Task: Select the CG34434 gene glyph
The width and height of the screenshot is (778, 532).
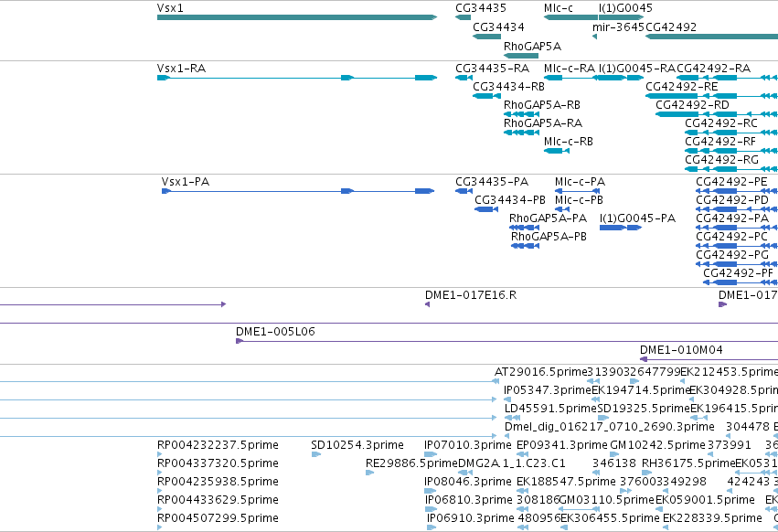Action: tap(486, 37)
